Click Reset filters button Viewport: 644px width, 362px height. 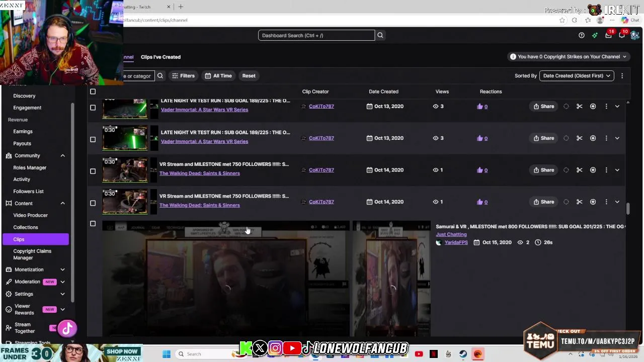pyautogui.click(x=249, y=76)
